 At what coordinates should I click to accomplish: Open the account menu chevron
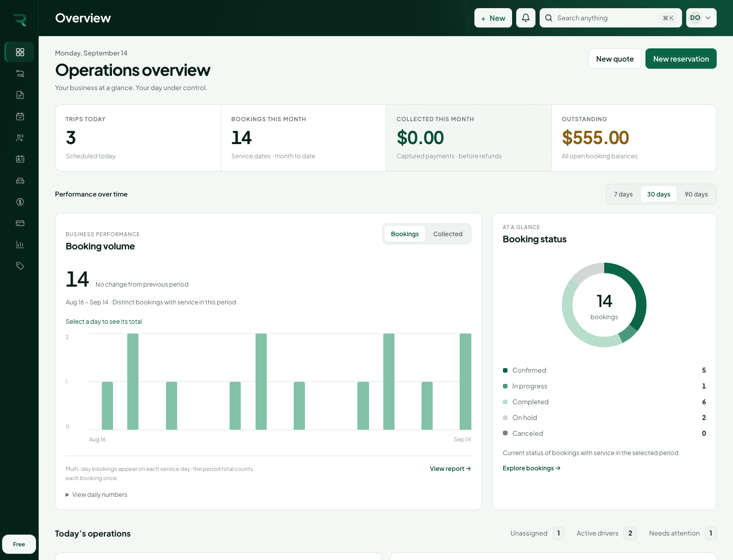coord(708,18)
